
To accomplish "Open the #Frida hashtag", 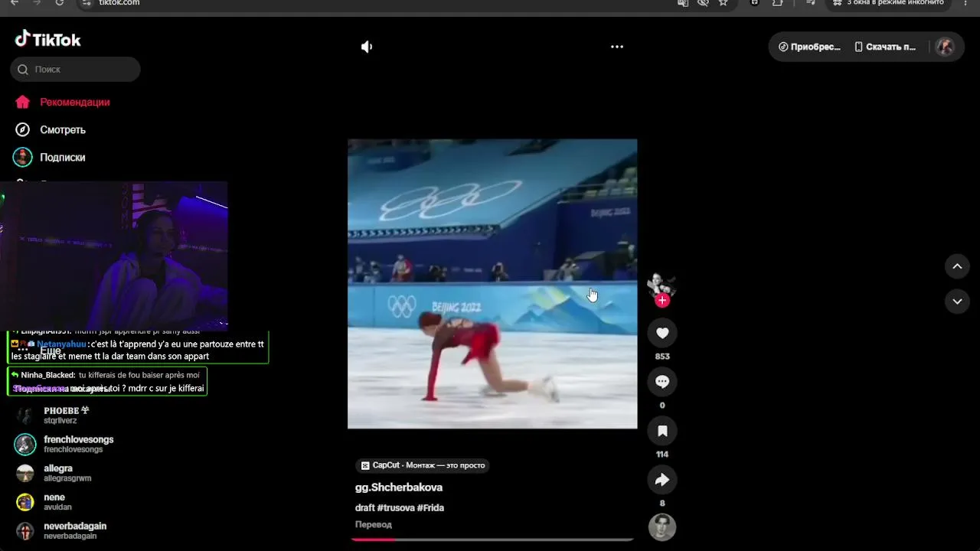I will click(430, 507).
